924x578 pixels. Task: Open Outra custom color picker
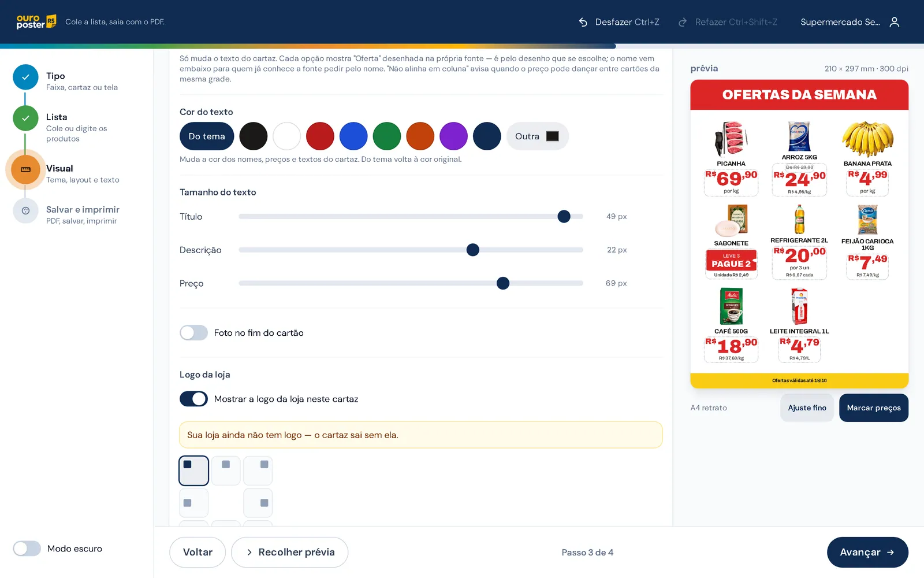537,136
